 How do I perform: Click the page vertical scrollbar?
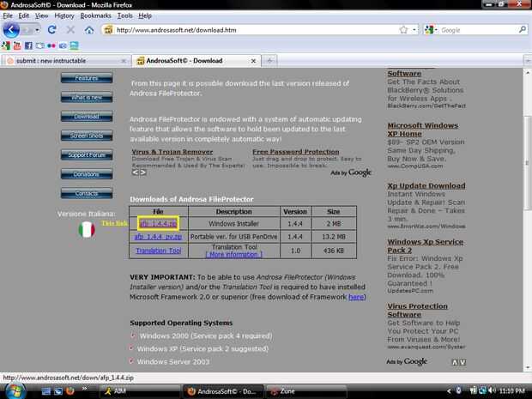tap(527, 163)
